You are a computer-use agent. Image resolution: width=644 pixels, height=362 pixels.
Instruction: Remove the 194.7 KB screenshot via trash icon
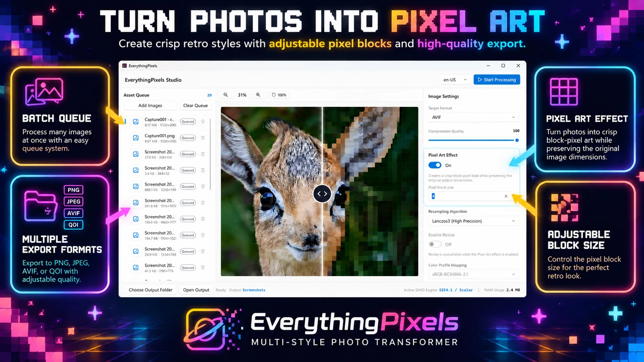click(x=203, y=235)
